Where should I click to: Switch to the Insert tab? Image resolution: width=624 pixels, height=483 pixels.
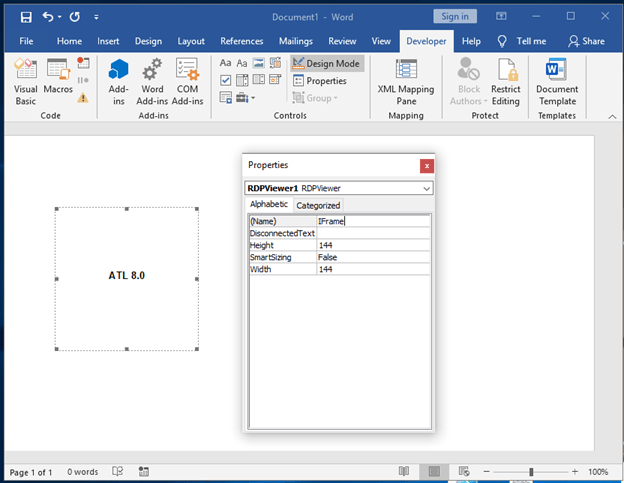click(x=108, y=41)
